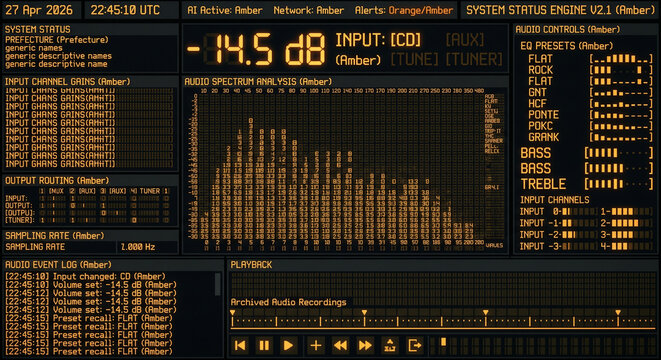Image resolution: width=661 pixels, height=360 pixels.
Task: Click SYSTEM STATUS ENGINE V2.1 title
Action: (x=561, y=10)
